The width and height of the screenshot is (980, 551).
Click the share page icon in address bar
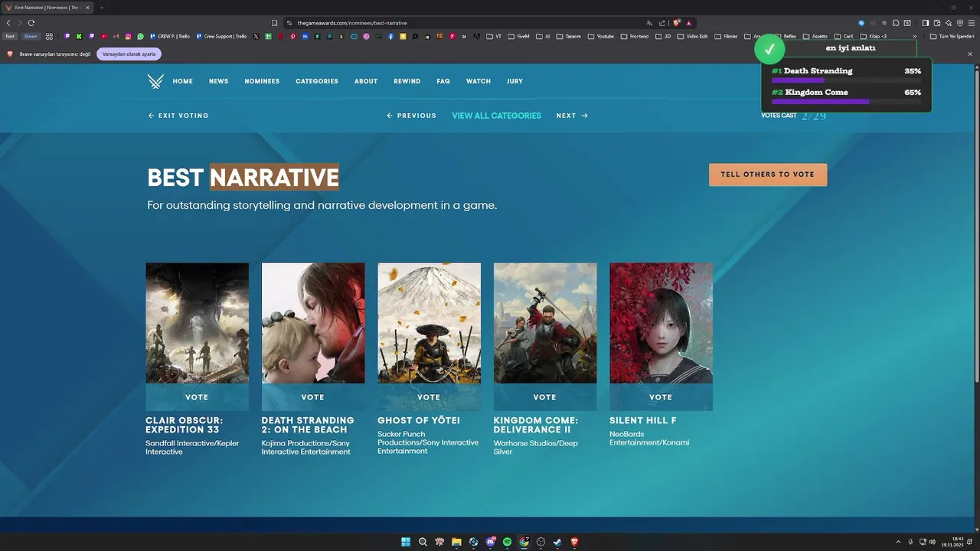click(x=662, y=23)
